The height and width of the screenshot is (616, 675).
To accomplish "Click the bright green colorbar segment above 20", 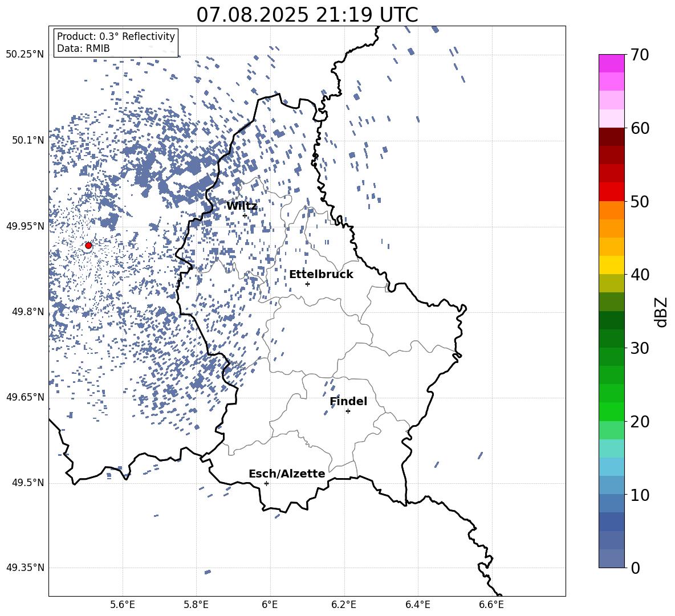I will tap(612, 412).
